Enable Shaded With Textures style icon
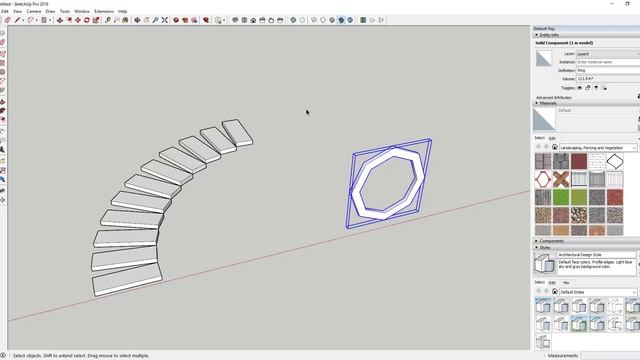640x360 pixels. click(341, 20)
